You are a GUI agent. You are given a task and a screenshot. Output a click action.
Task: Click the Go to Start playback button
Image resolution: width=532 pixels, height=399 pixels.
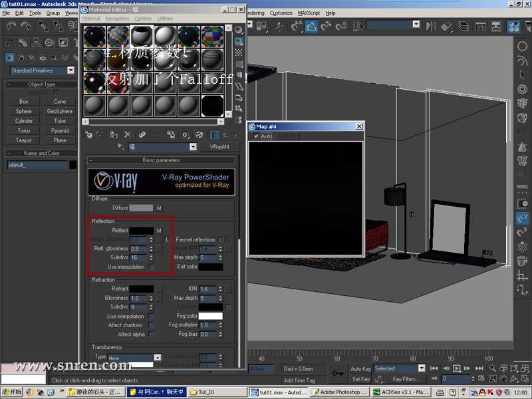coord(434,368)
